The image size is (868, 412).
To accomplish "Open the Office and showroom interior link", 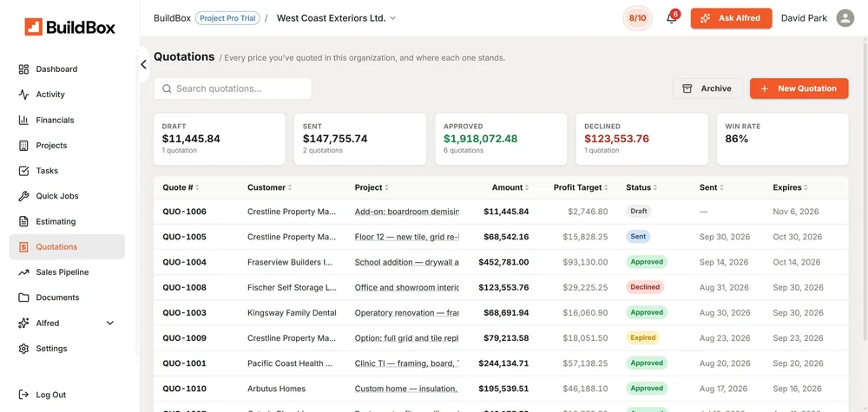I will [x=407, y=288].
